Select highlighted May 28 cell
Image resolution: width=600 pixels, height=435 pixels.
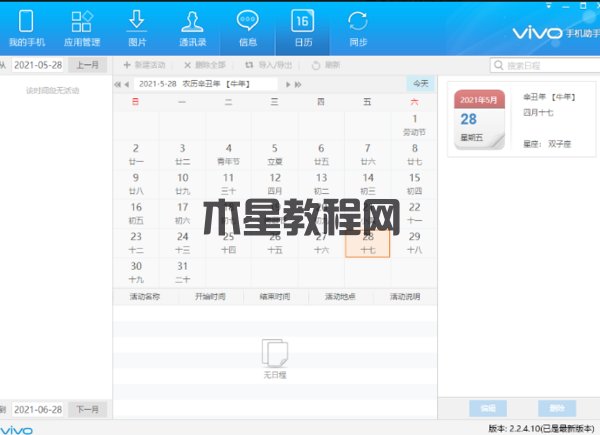pos(368,243)
